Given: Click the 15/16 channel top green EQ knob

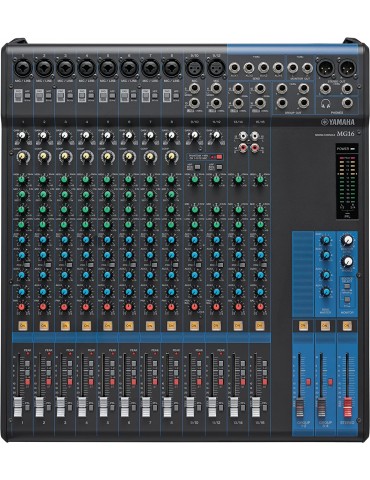Looking at the screenshot, I should click(260, 180).
